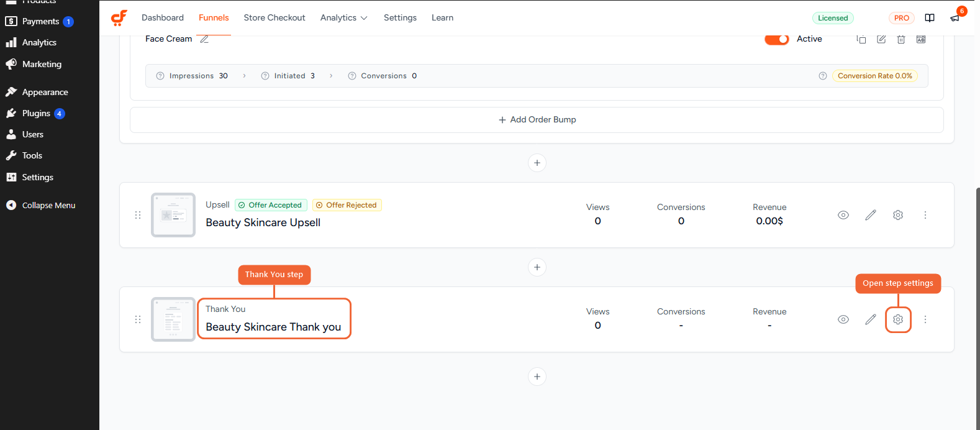Open the knowledge base book icon
Screen dimensions: 980x430
[930, 18]
